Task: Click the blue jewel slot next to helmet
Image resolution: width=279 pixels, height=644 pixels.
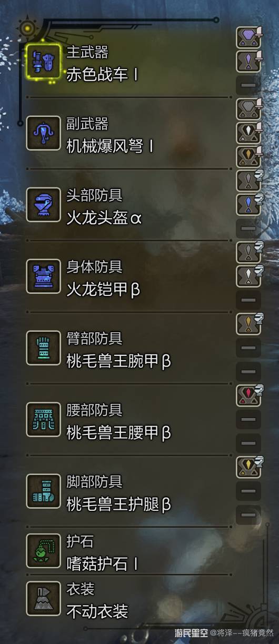Action: click(x=248, y=204)
